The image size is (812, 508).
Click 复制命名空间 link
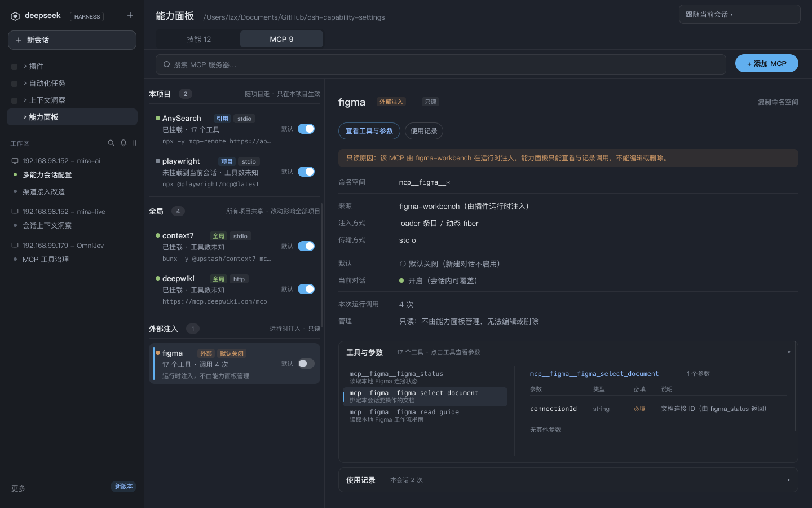778,102
